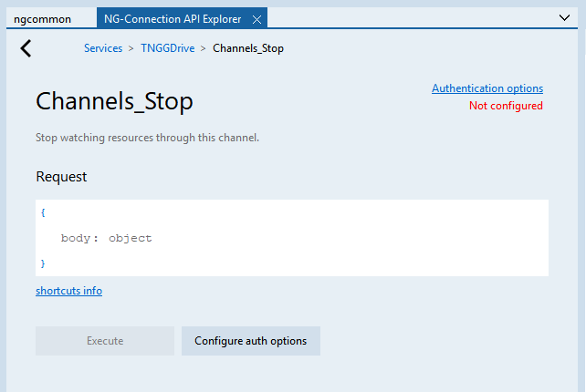Image resolution: width=586 pixels, height=392 pixels.
Task: Open the shortcuts info link
Action: [68, 291]
